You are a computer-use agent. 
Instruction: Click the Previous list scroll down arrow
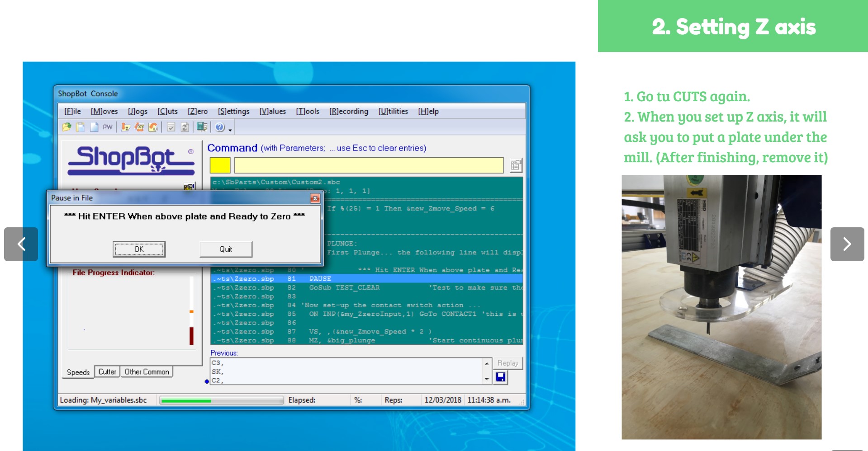point(487,379)
